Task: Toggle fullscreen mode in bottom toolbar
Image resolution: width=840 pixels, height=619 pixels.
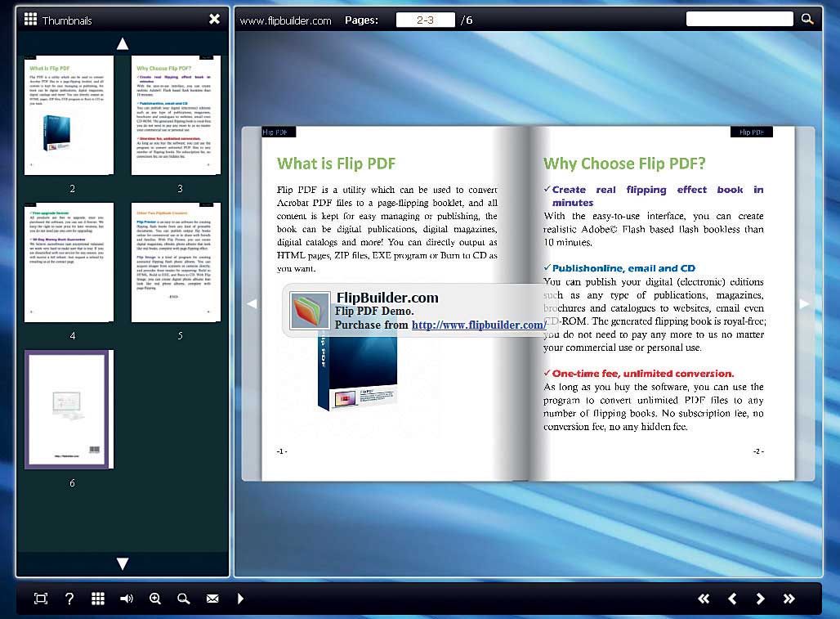Action: (41, 599)
